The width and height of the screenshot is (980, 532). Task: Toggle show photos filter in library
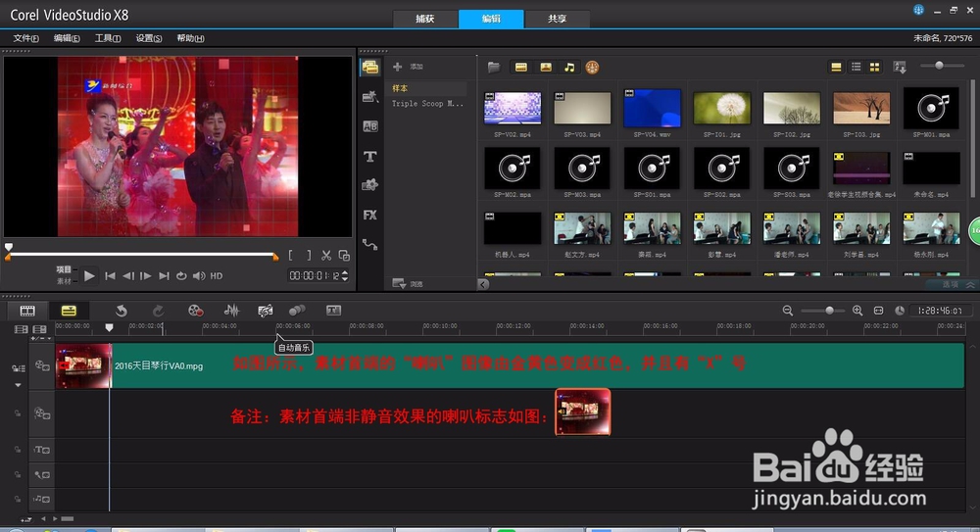coord(546,67)
